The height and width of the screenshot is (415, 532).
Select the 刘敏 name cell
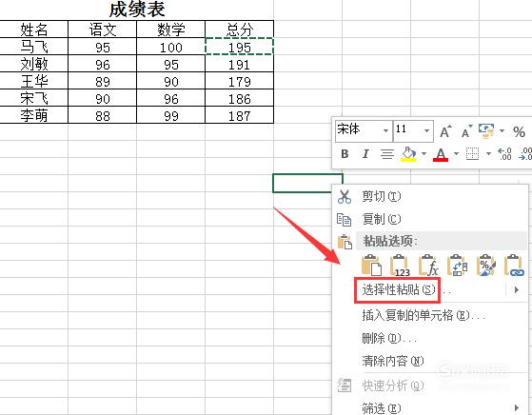click(x=34, y=64)
